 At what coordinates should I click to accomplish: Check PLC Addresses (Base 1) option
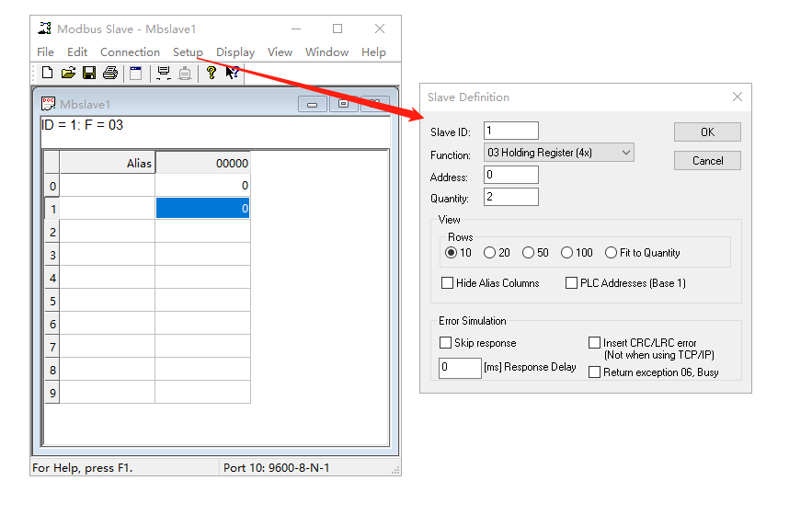click(x=572, y=283)
